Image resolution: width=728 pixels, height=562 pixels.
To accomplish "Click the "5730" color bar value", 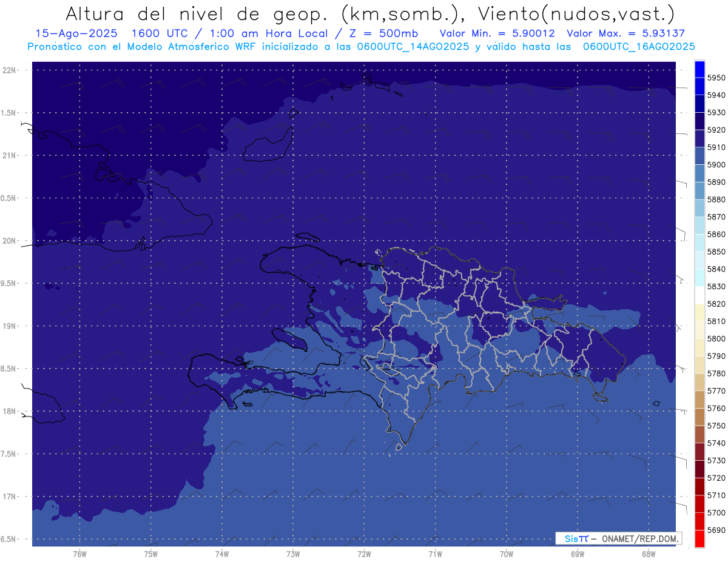I will [x=716, y=461].
